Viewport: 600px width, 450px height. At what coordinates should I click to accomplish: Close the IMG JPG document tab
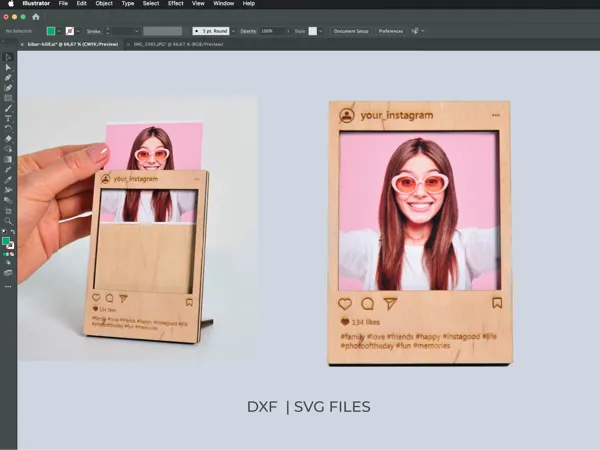click(x=128, y=44)
